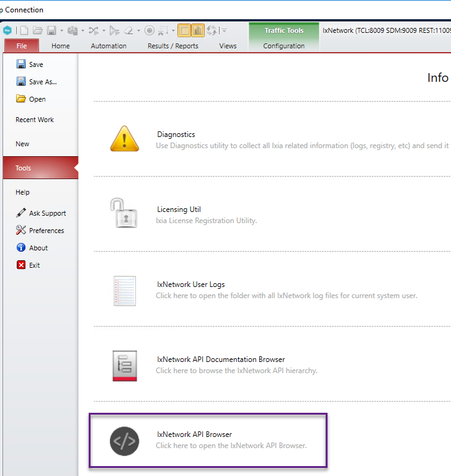451x476 pixels.
Task: Click the Traffic Tools contextual tab header
Action: pos(284,30)
